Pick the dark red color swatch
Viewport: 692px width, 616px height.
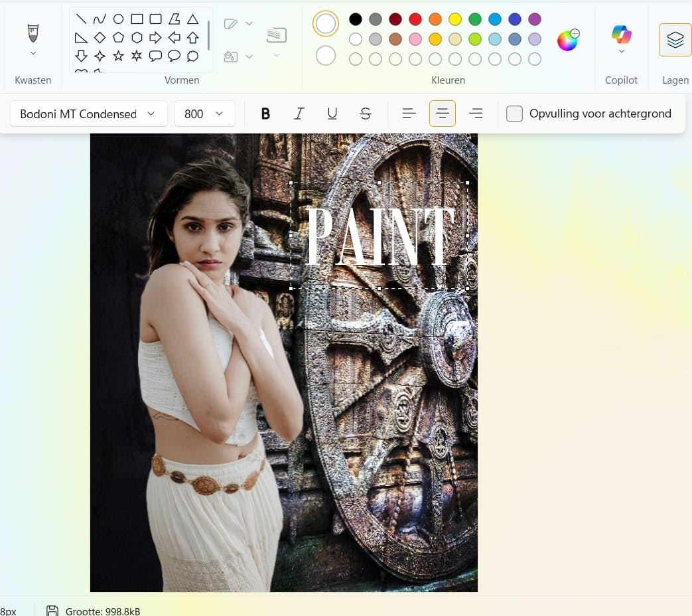(395, 19)
